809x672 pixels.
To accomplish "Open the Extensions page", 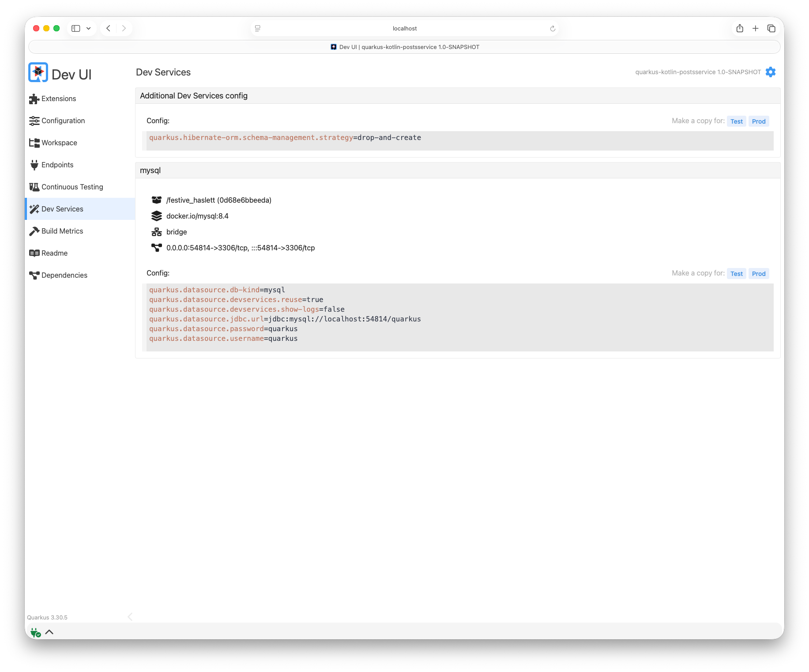I will click(x=58, y=98).
